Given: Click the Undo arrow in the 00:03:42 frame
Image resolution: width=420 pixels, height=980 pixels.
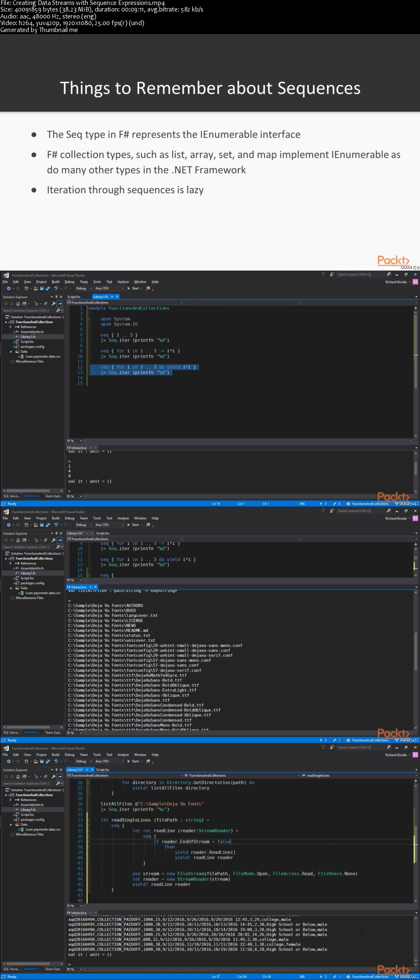Looking at the screenshot, I should click(56, 288).
